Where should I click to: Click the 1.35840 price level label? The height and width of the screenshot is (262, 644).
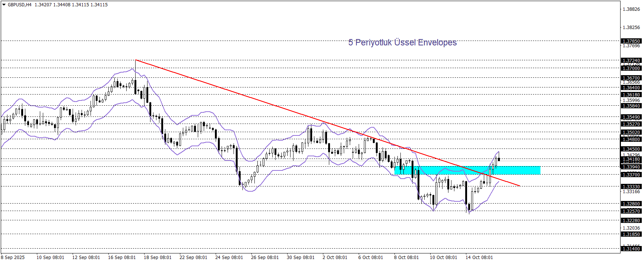point(631,106)
